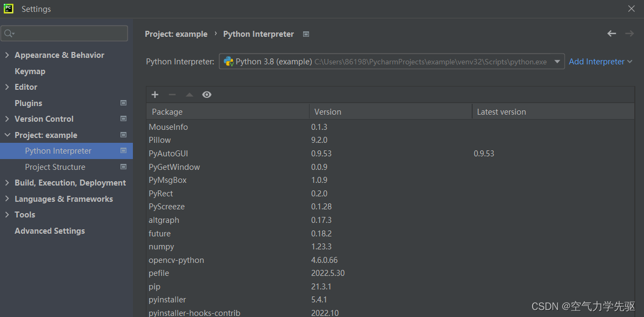The width and height of the screenshot is (644, 317).
Task: Toggle the show early releases eye icon
Action: pyautogui.click(x=206, y=95)
